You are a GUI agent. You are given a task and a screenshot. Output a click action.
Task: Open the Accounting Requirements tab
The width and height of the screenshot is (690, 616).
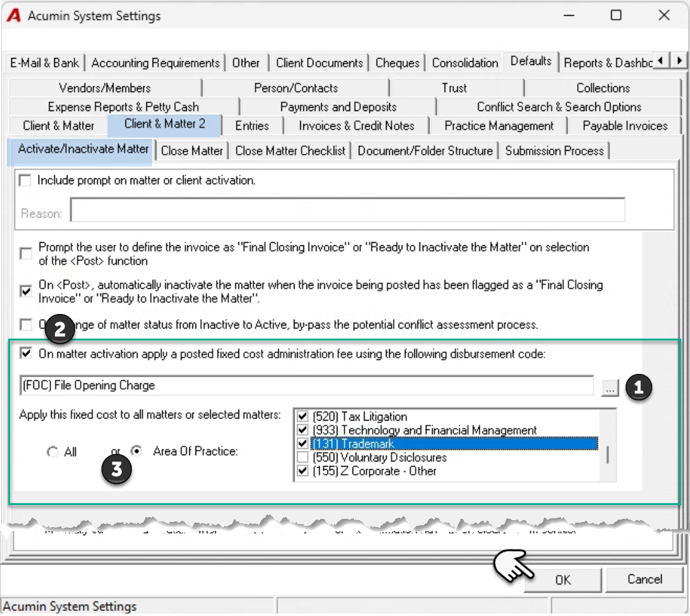pyautogui.click(x=155, y=63)
